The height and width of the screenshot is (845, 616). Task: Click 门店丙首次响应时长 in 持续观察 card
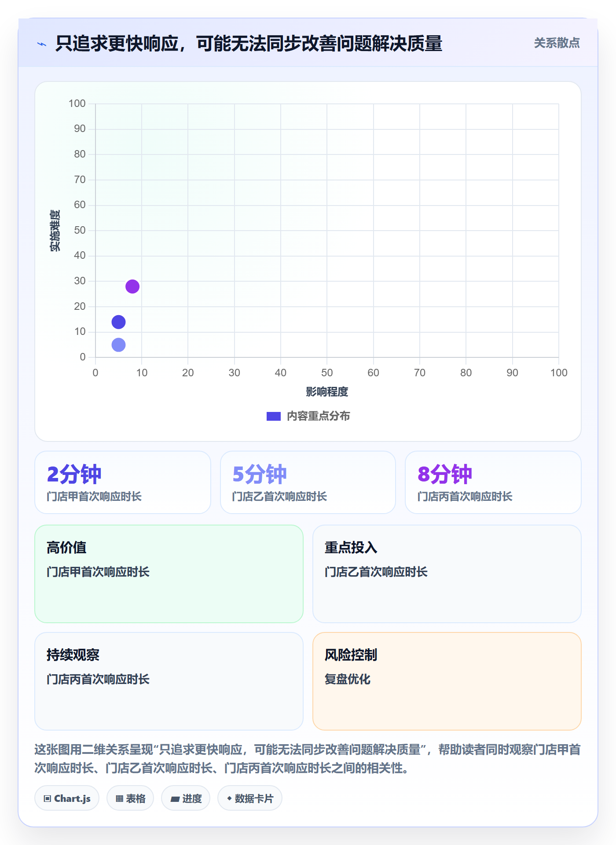click(x=98, y=679)
